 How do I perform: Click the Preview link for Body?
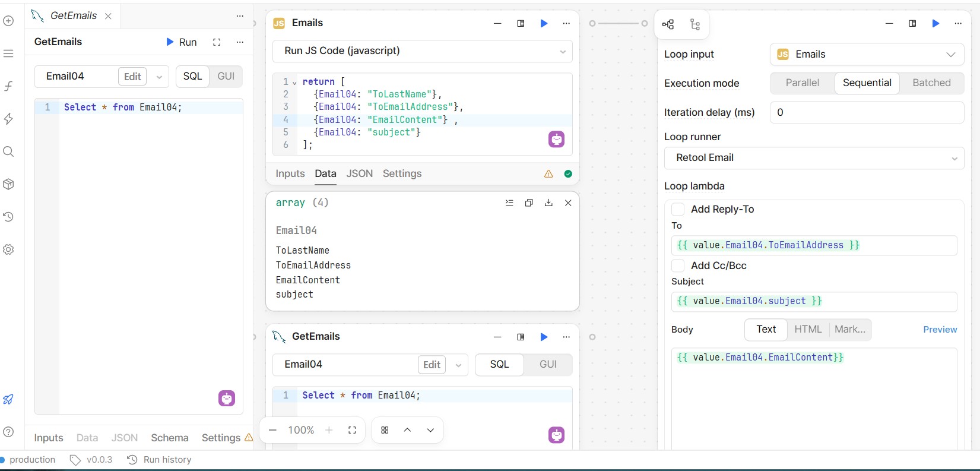940,330
